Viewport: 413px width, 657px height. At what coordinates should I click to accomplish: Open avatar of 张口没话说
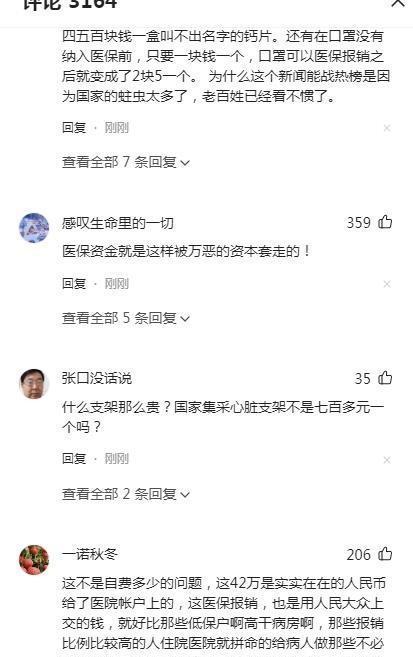(x=34, y=383)
